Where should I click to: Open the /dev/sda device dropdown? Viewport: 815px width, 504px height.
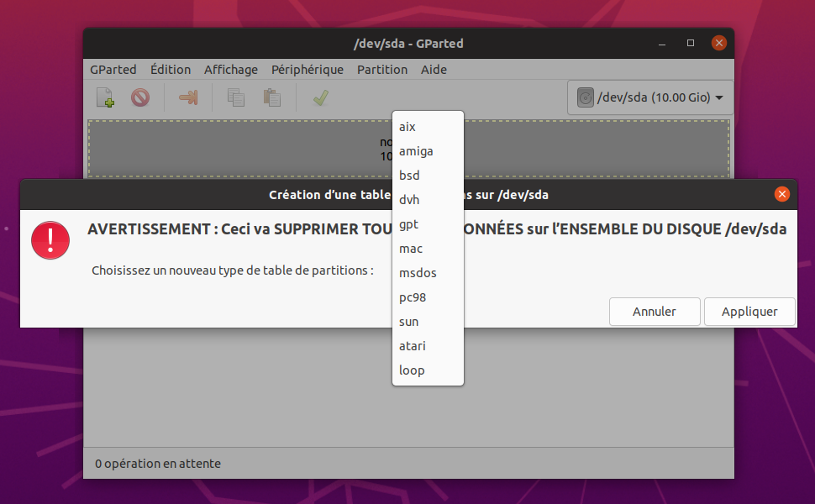point(650,97)
